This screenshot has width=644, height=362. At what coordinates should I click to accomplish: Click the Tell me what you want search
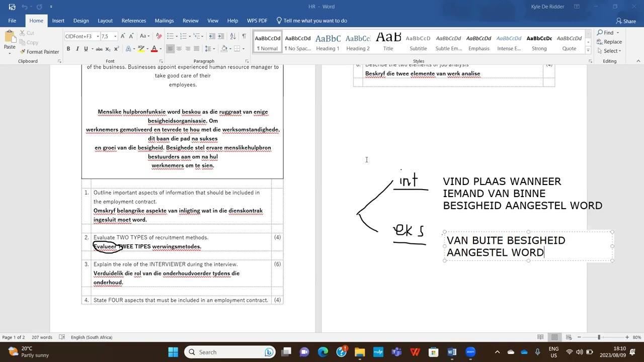pyautogui.click(x=312, y=21)
